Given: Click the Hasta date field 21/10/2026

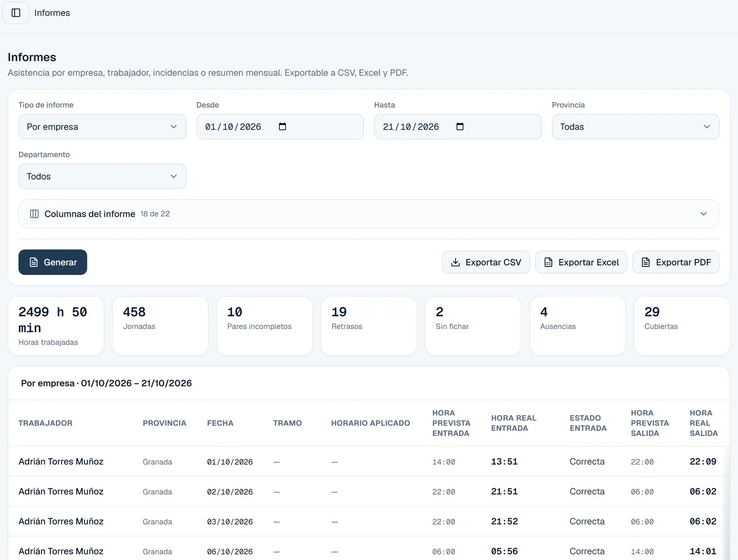Looking at the screenshot, I should [458, 127].
